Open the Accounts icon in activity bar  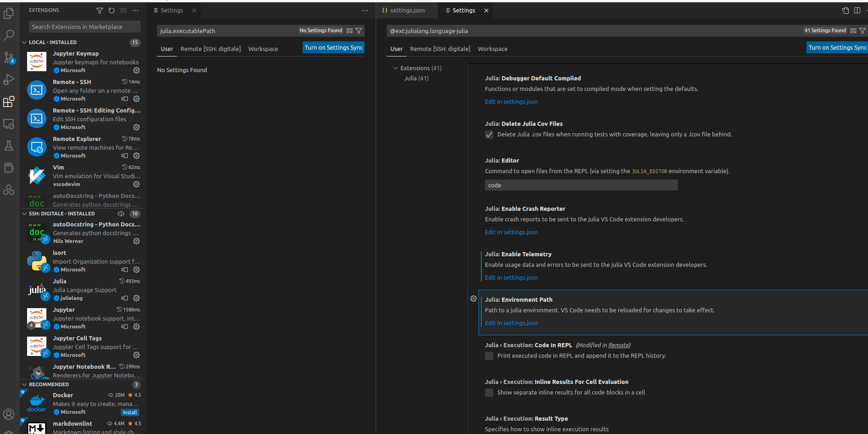pos(9,414)
